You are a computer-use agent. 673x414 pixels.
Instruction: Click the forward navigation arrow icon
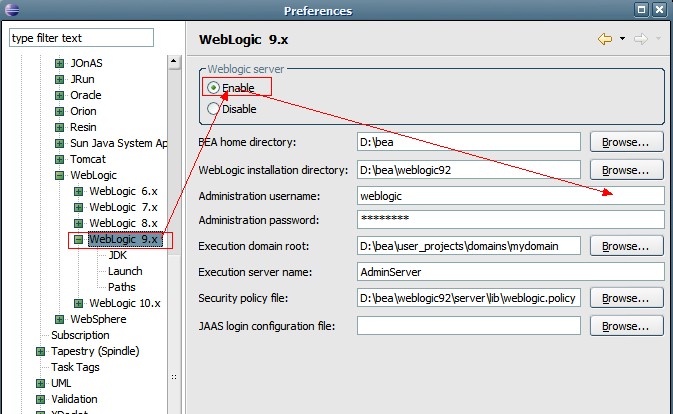[641, 39]
